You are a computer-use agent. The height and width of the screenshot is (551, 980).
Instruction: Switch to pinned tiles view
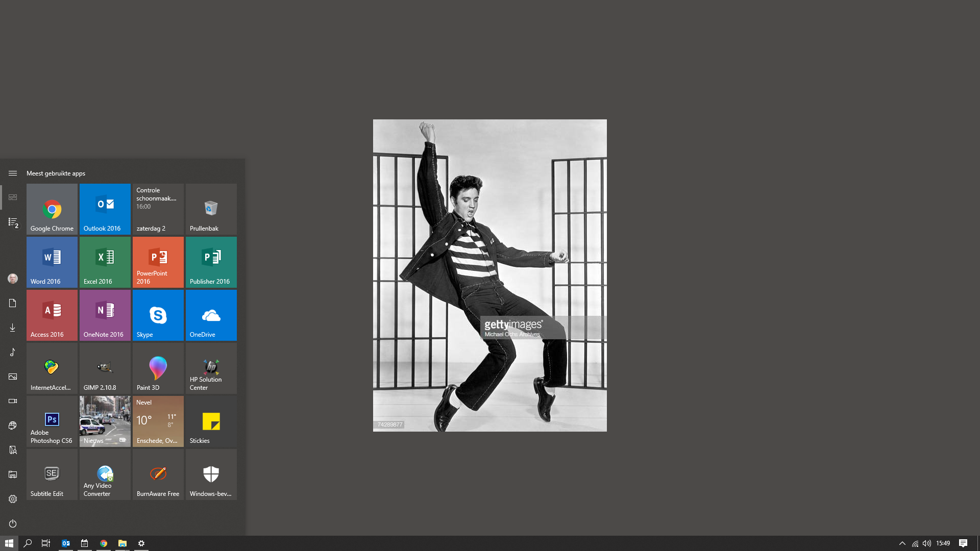point(13,197)
